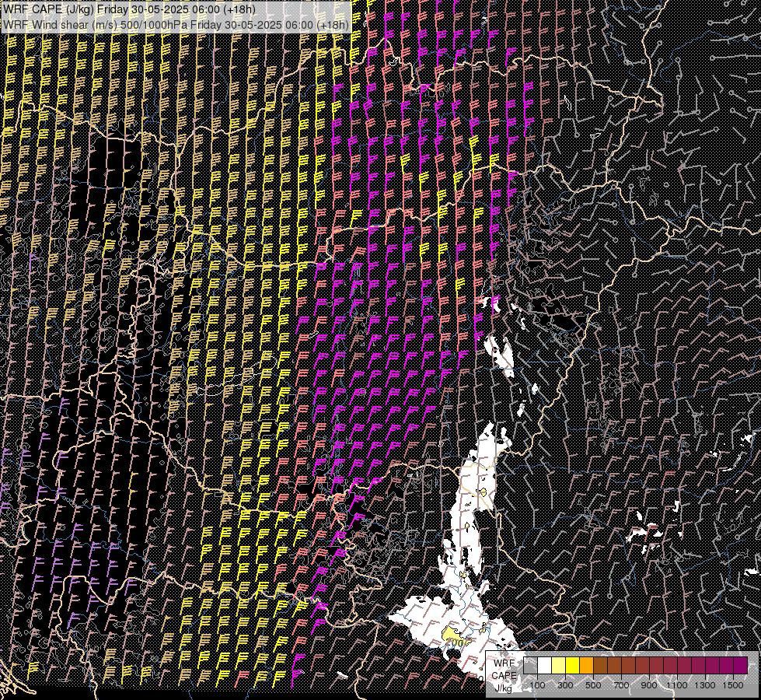Click the last purple swatch above 1500
The width and height of the screenshot is (761, 700).
(x=741, y=665)
